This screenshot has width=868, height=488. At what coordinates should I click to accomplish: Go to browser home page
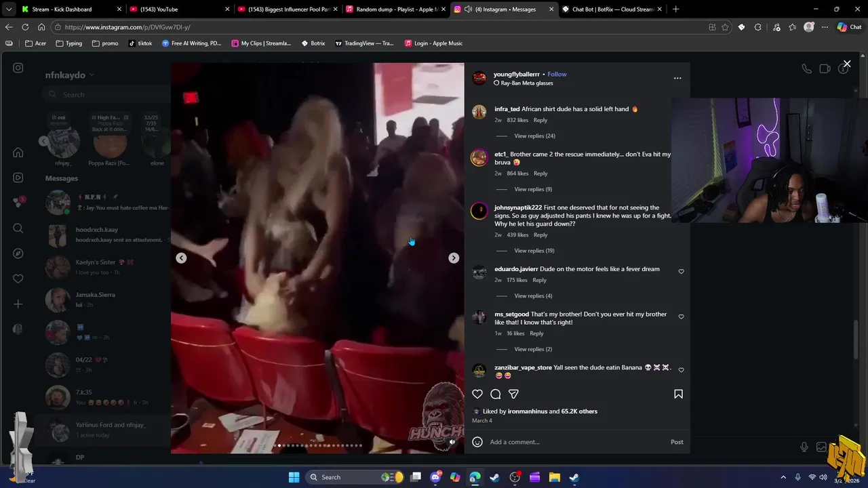click(x=41, y=27)
